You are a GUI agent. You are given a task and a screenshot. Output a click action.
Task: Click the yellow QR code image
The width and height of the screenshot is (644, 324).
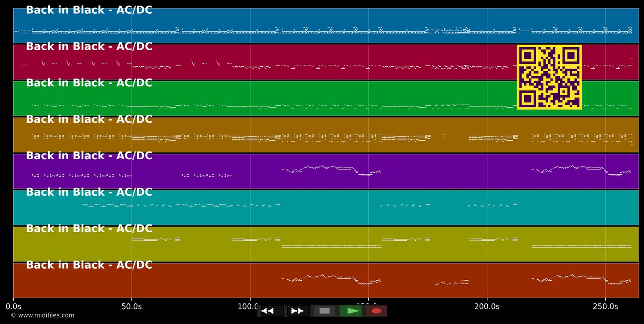549,77
